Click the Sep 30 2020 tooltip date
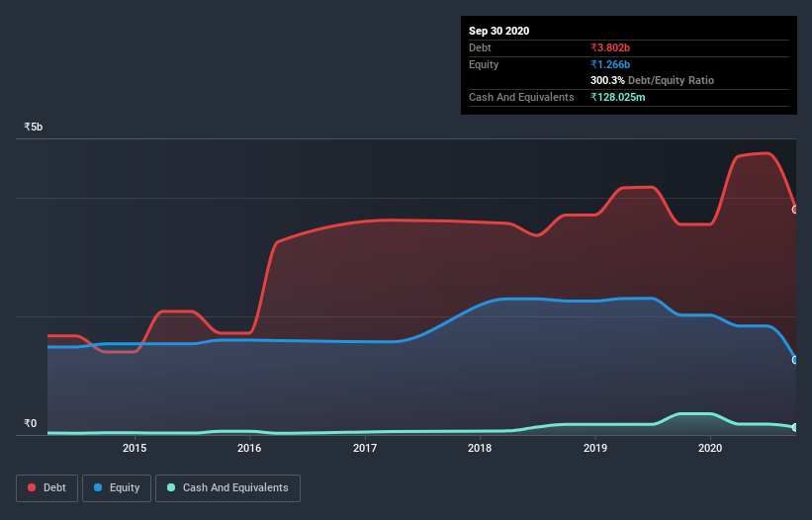812x520 pixels. click(x=499, y=31)
